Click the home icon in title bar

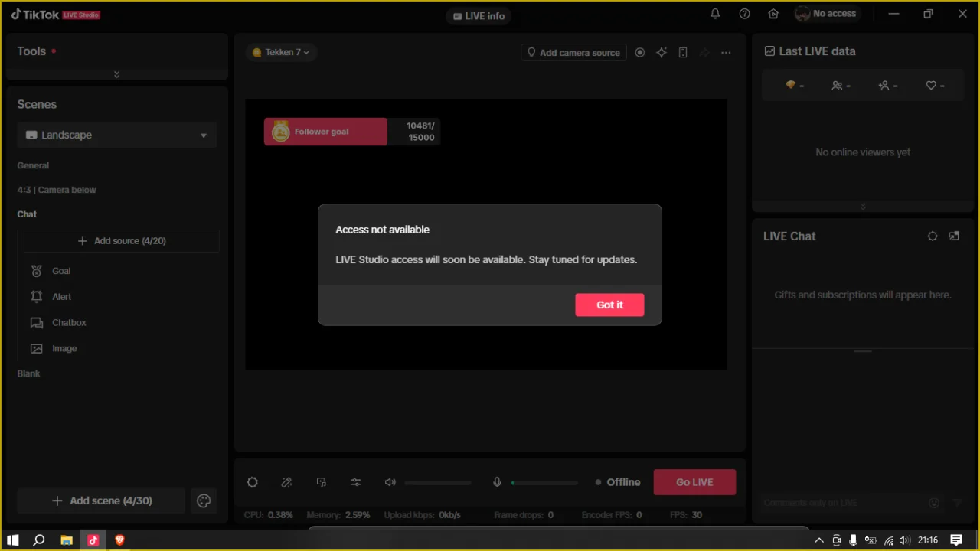point(773,14)
